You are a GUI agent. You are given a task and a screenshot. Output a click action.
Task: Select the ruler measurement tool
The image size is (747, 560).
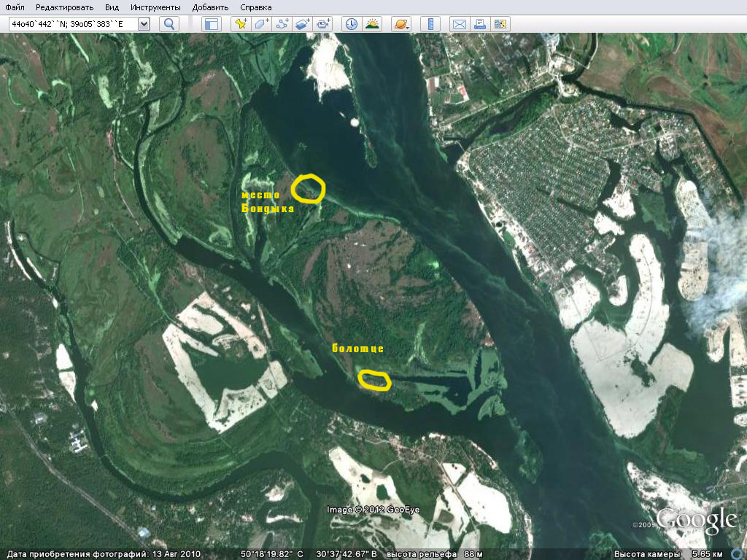(430, 24)
